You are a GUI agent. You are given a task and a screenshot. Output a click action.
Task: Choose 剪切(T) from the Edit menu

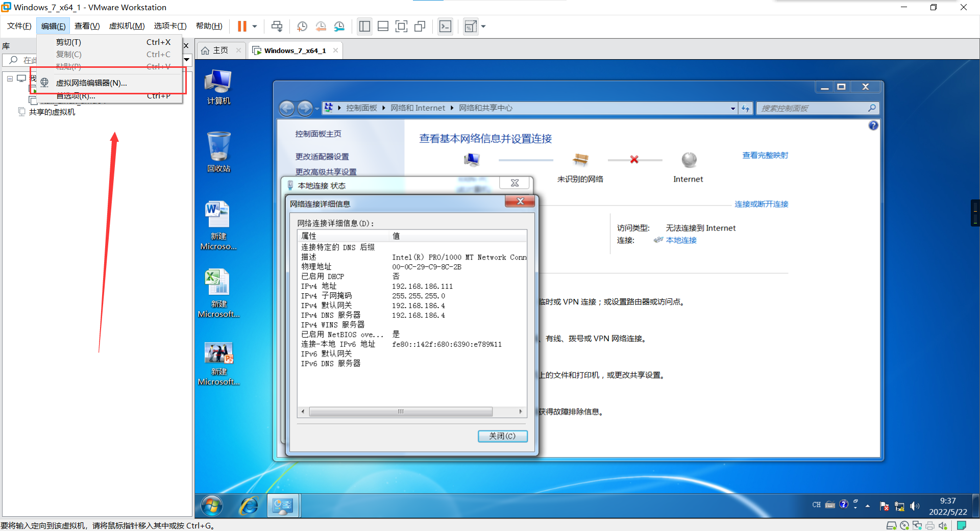[x=110, y=42]
